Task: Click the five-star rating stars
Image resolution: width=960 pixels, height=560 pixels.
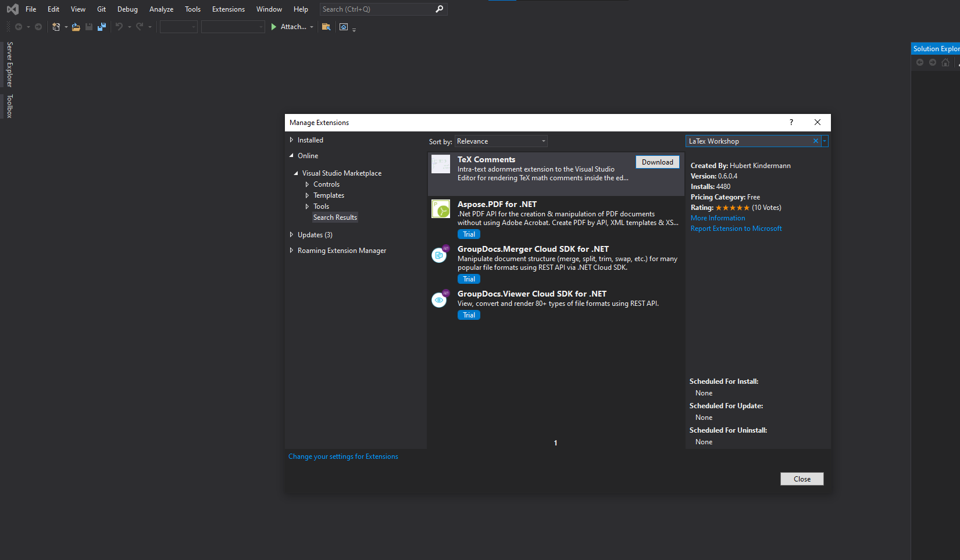Action: point(733,208)
